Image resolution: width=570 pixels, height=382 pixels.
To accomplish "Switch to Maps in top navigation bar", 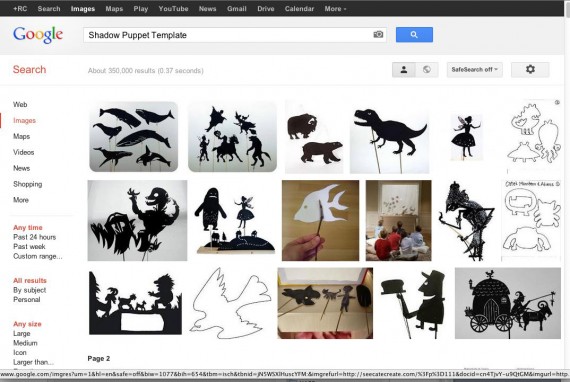I will [114, 9].
